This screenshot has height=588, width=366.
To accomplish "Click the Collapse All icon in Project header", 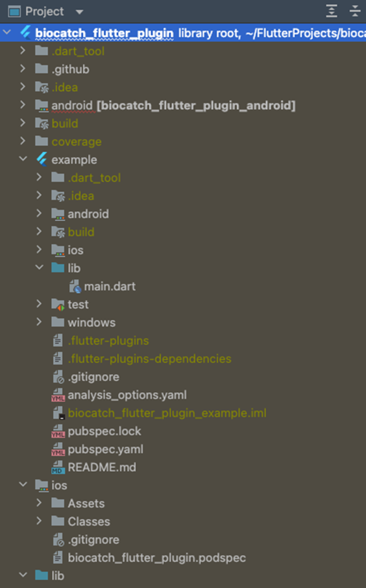I will click(x=355, y=11).
